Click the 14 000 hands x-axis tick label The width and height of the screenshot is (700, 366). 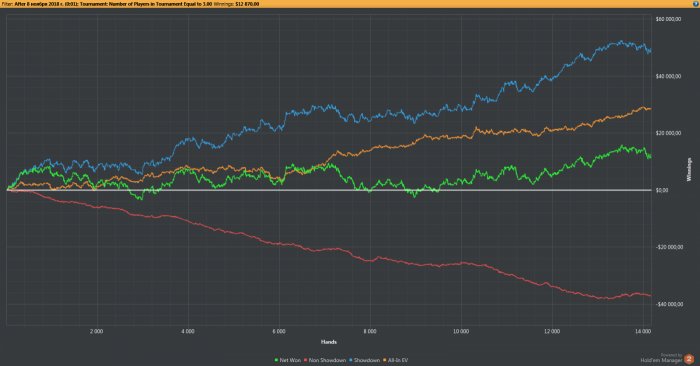pyautogui.click(x=643, y=332)
